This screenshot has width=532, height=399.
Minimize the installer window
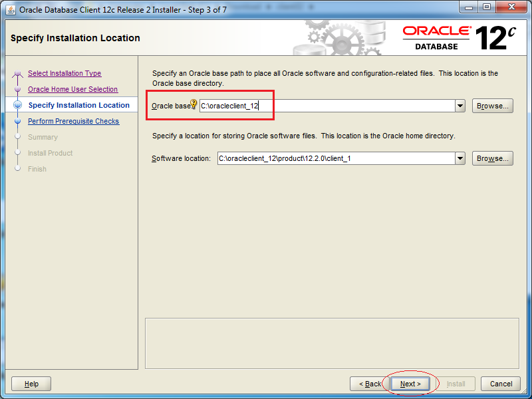pyautogui.click(x=469, y=7)
